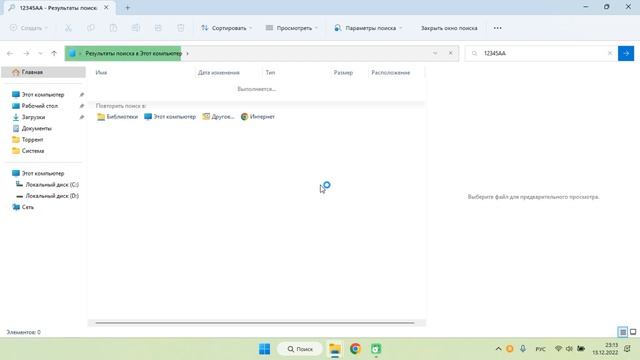Screen dimensions: 640x360
Task: Switch to large icons view in status bar
Action: pyautogui.click(x=633, y=332)
